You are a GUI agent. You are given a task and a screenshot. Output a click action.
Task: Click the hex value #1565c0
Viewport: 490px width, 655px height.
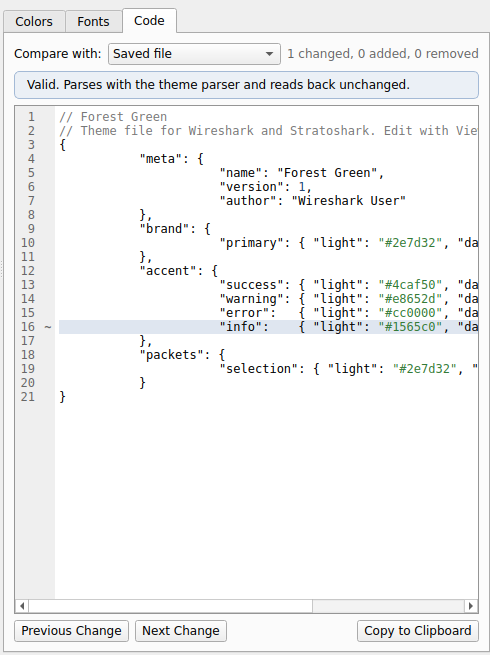click(x=410, y=327)
